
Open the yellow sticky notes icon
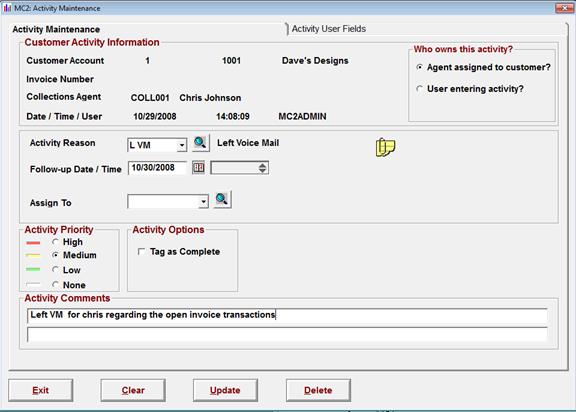pyautogui.click(x=385, y=147)
